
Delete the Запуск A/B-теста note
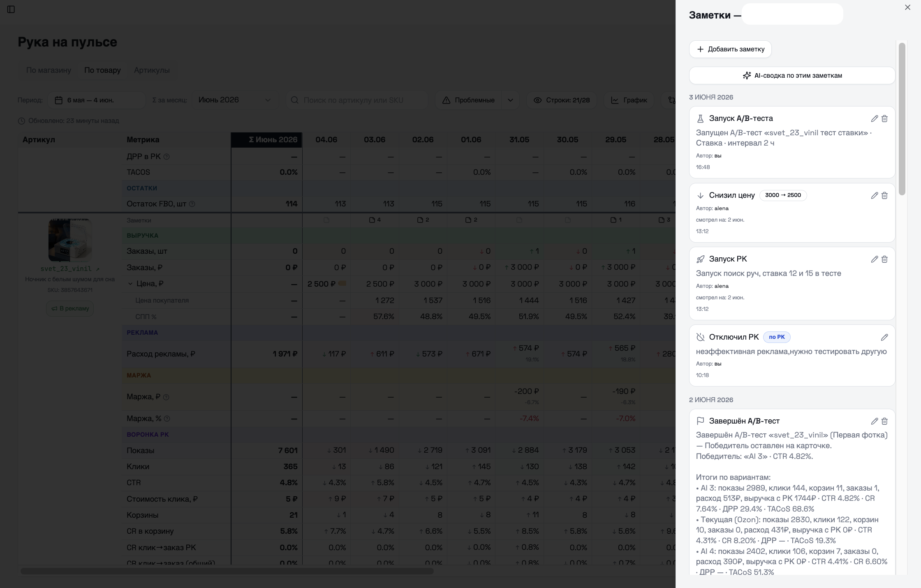[x=884, y=118]
